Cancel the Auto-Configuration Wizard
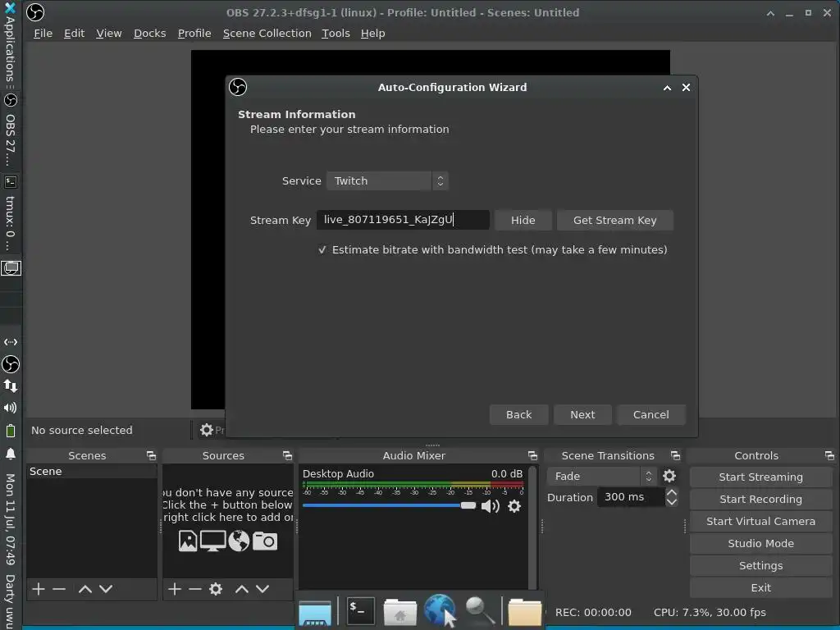Image resolution: width=840 pixels, height=630 pixels. click(651, 414)
